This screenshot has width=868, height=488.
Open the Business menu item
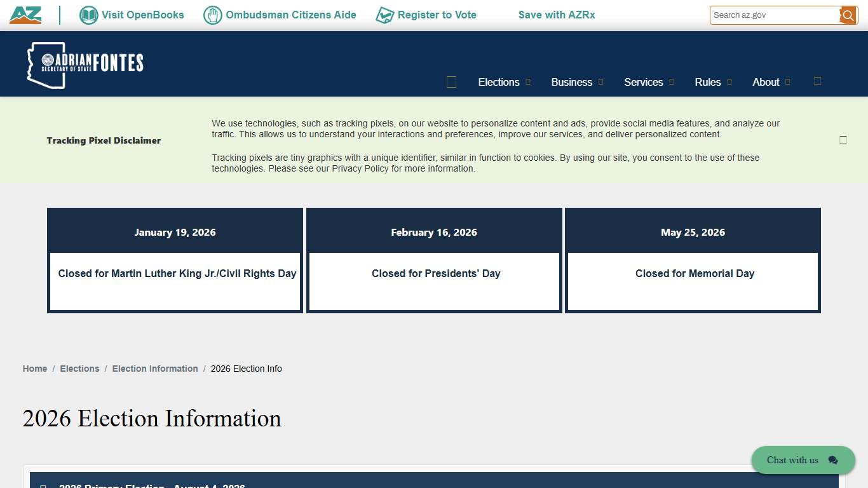click(x=572, y=82)
